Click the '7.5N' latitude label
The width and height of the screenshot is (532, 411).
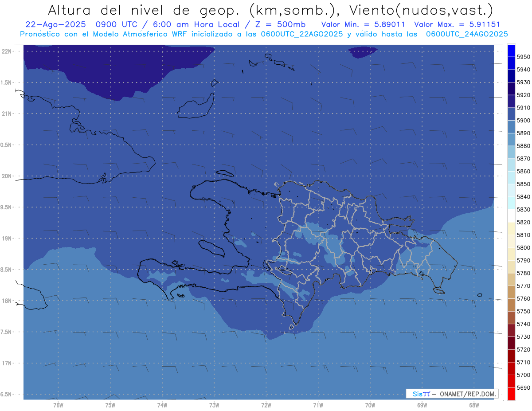(6, 332)
